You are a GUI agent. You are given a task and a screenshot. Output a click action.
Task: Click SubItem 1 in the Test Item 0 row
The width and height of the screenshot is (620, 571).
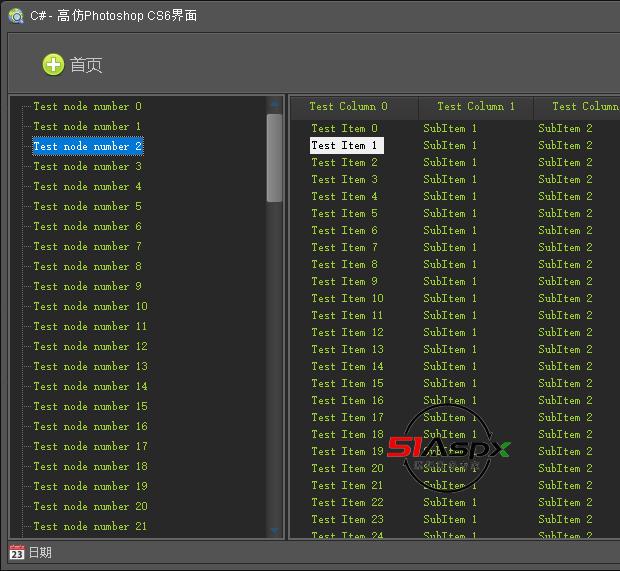pyautogui.click(x=450, y=129)
